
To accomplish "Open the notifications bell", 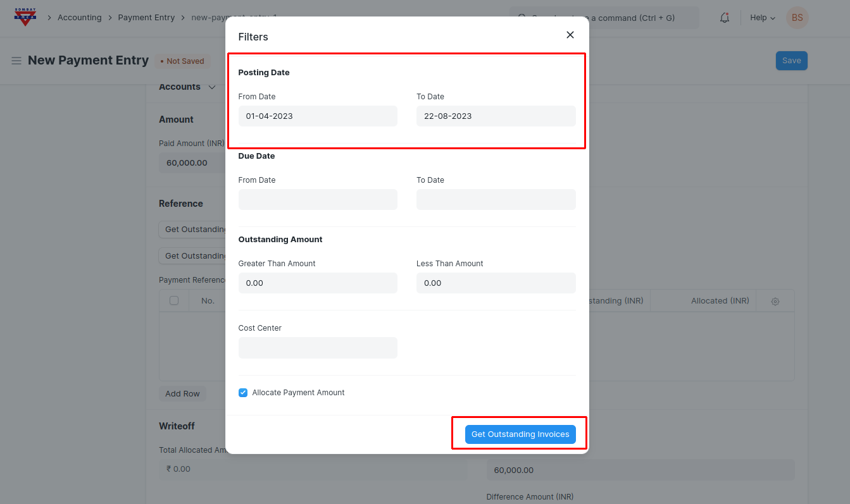I will click(x=725, y=18).
